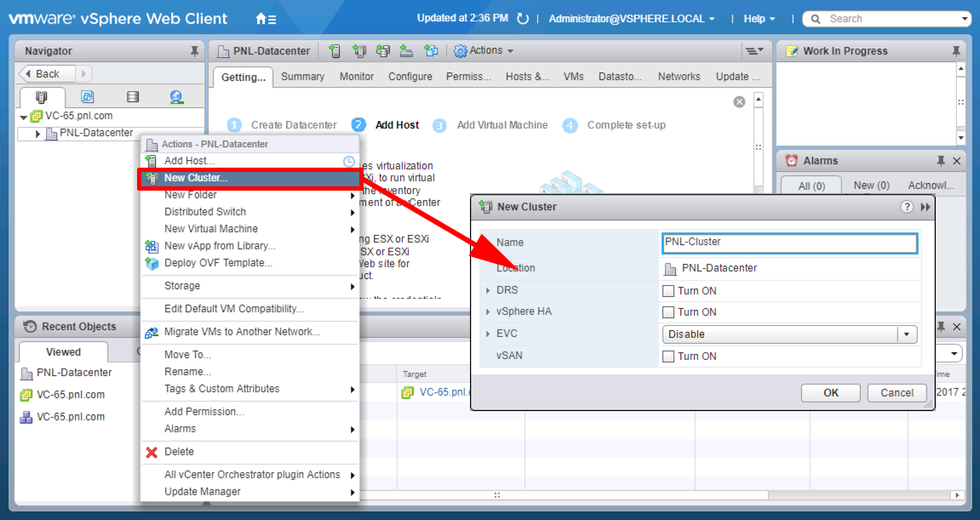
Task: Tick the vSphere HA Turn ON checkbox
Action: point(668,311)
